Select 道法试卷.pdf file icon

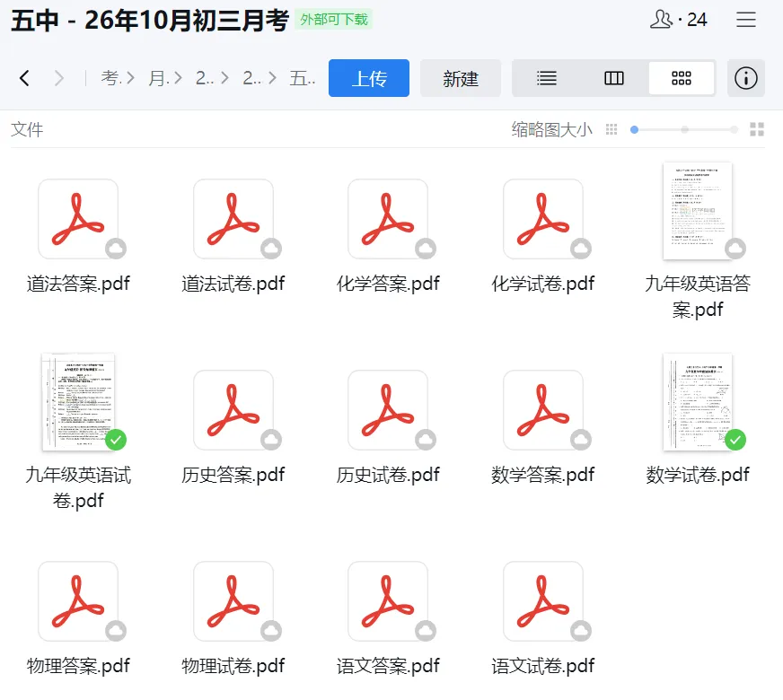[x=233, y=219]
